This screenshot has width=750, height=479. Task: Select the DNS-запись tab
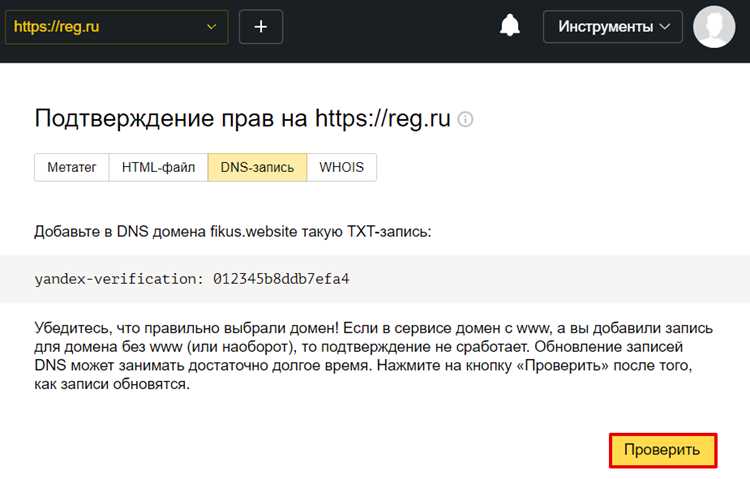click(257, 167)
